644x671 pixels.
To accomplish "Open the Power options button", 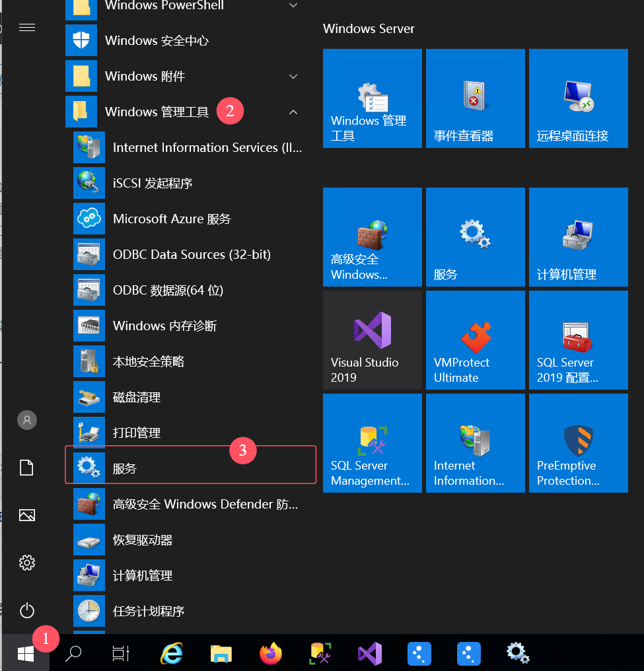I will click(x=27, y=610).
